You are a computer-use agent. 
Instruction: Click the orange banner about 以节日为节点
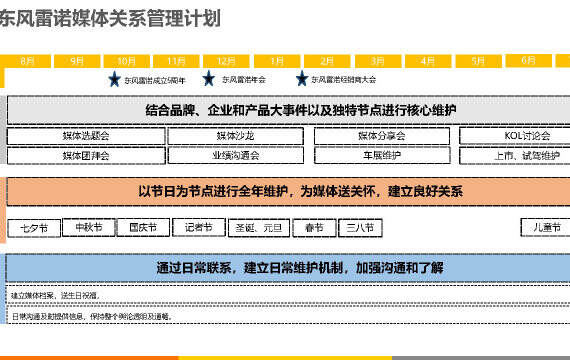[288, 191]
